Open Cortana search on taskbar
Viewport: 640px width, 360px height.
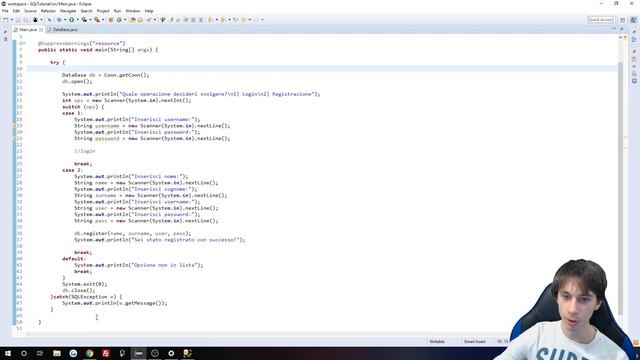pyautogui.click(x=24, y=353)
